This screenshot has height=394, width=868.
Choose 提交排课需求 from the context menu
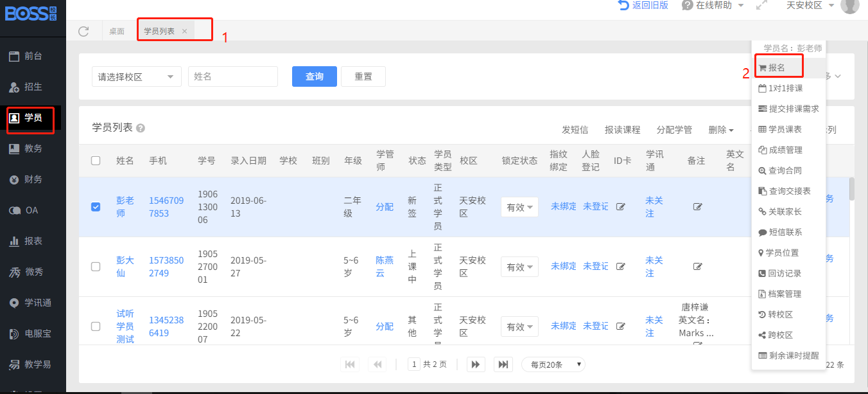point(788,109)
